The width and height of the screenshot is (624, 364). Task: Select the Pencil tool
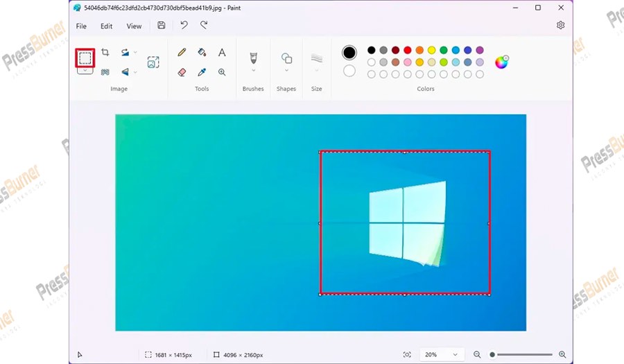point(182,53)
